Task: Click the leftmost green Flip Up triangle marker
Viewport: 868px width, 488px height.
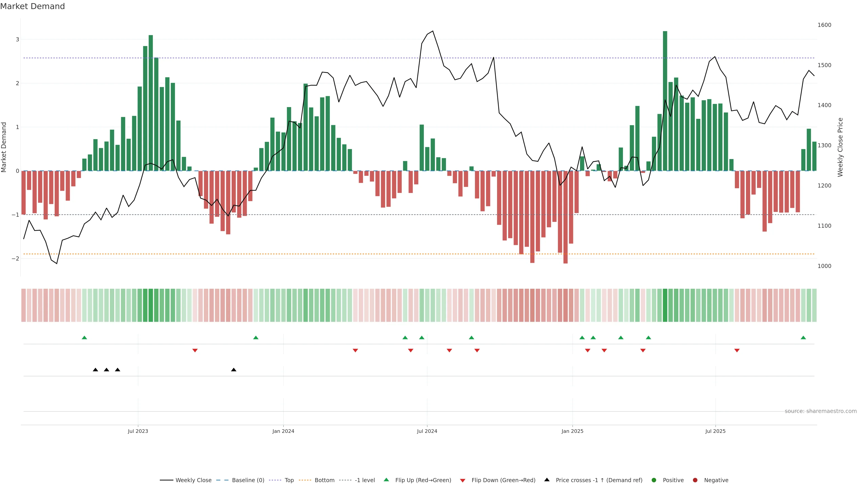Action: coord(84,338)
